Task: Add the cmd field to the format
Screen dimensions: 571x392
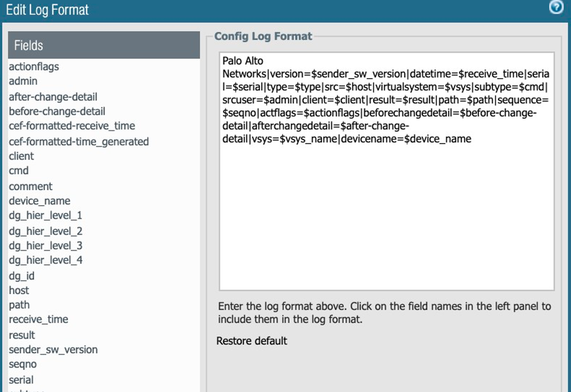Action: coord(19,170)
